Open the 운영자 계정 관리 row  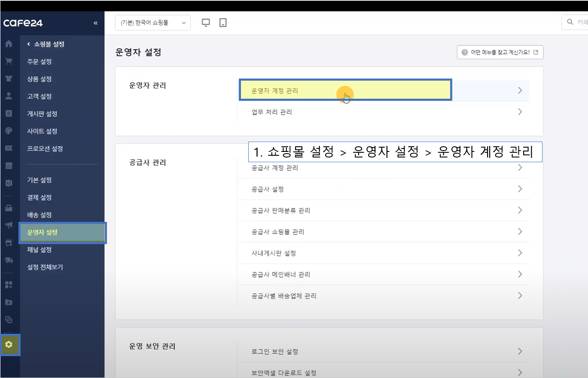click(384, 91)
